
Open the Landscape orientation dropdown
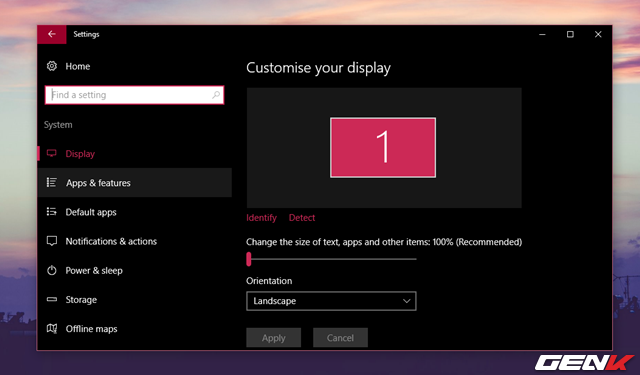click(331, 301)
